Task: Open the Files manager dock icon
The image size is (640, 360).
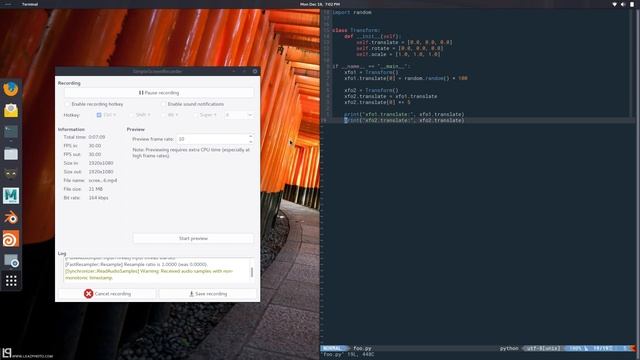Action: pos(11,153)
